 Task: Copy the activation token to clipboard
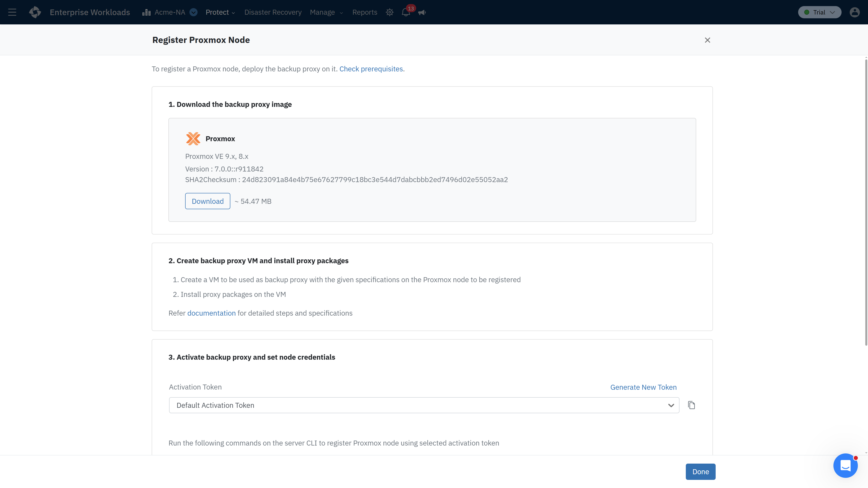691,405
